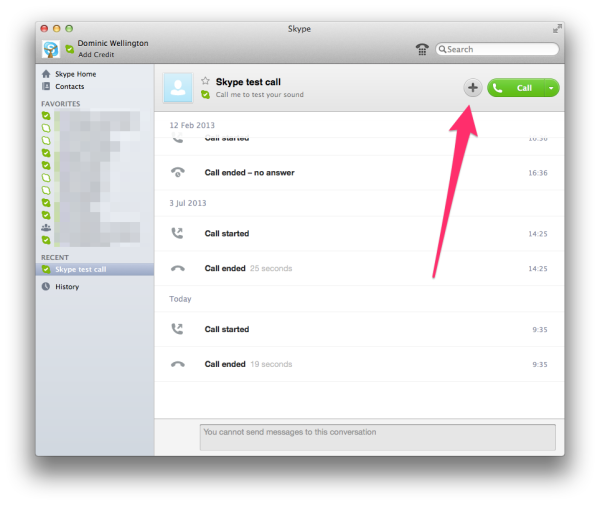
Task: Click the 3 Jul Call started icon
Action: [178, 233]
